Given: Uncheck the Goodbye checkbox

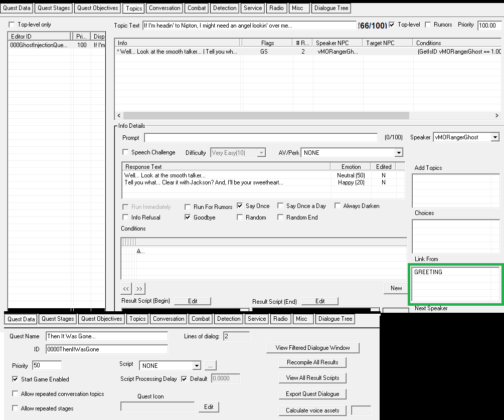Looking at the screenshot, I should (x=188, y=217).
